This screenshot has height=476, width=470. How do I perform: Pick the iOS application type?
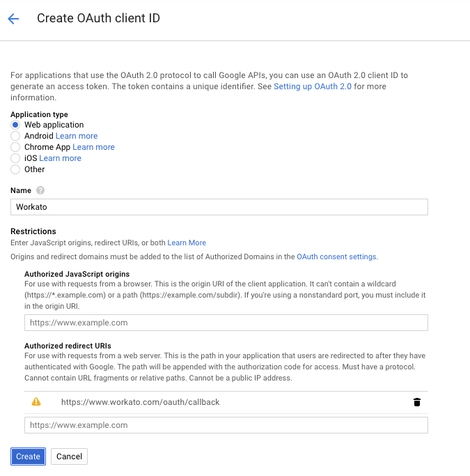[x=15, y=158]
